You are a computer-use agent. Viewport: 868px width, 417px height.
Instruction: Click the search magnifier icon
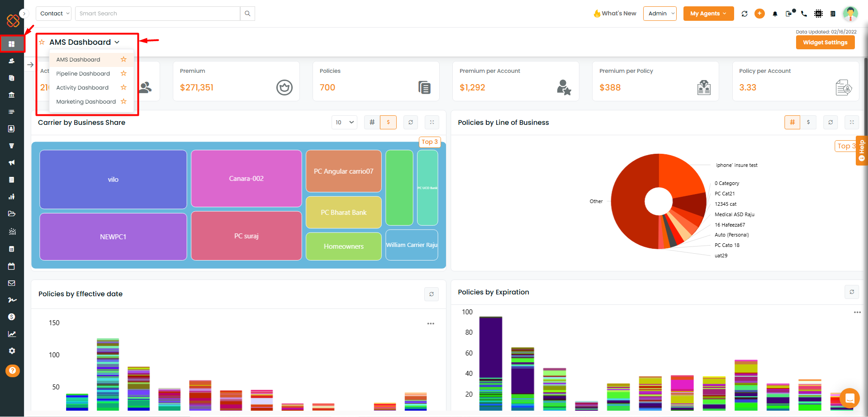click(x=247, y=14)
